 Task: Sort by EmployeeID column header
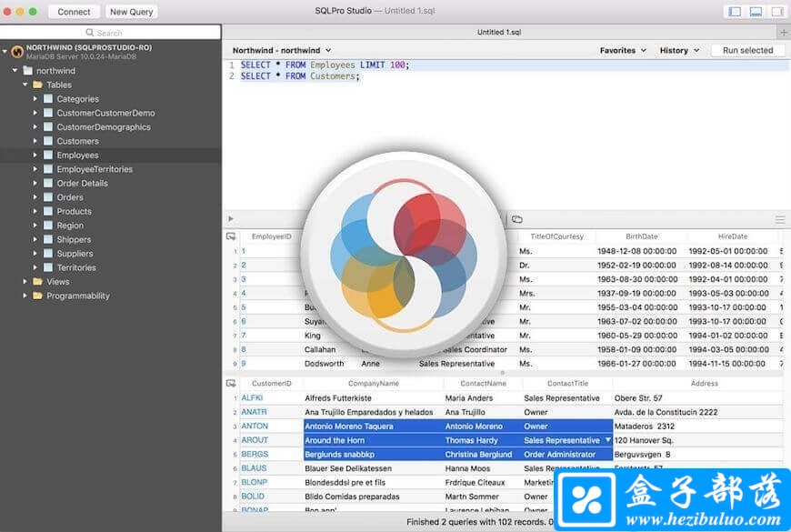coord(272,236)
